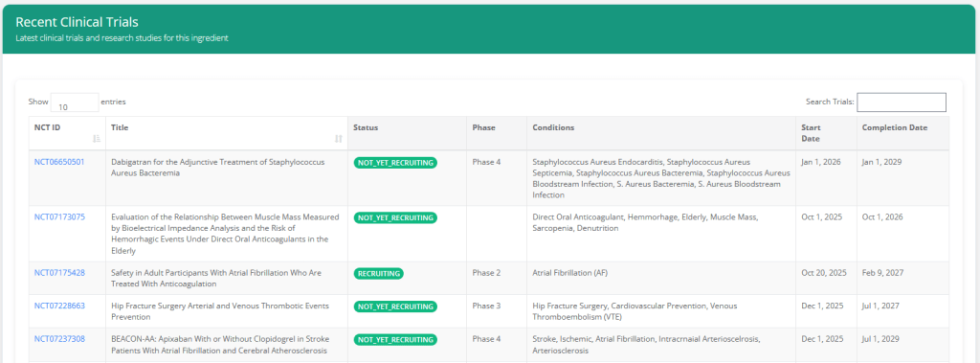Click completion date Jan 1, 2029
The image size is (980, 363).
881,162
